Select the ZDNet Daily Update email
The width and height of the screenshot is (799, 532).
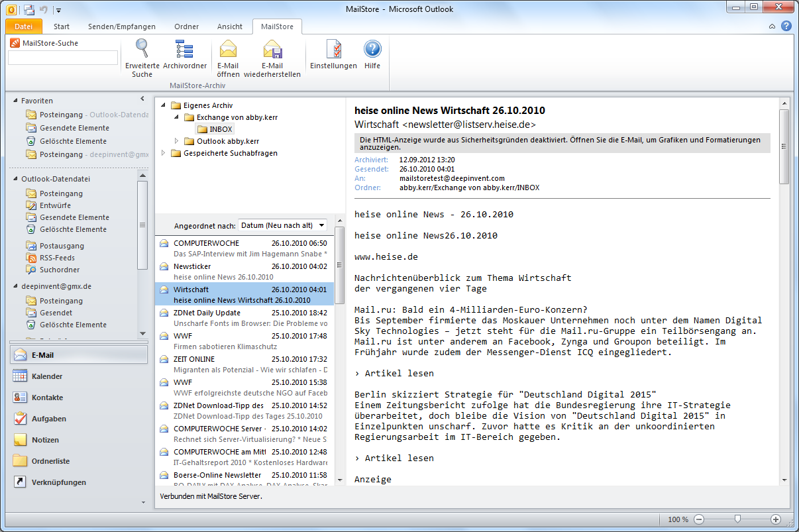click(207, 313)
